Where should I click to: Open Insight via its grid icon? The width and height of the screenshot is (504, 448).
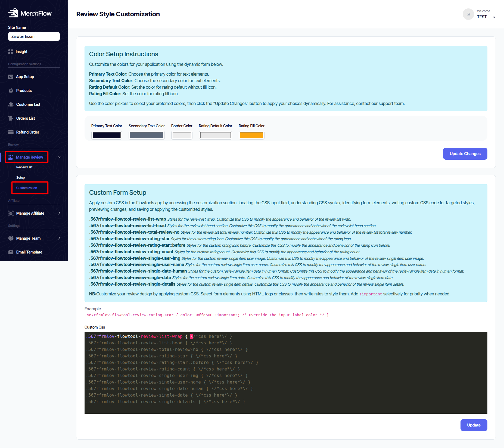click(11, 52)
